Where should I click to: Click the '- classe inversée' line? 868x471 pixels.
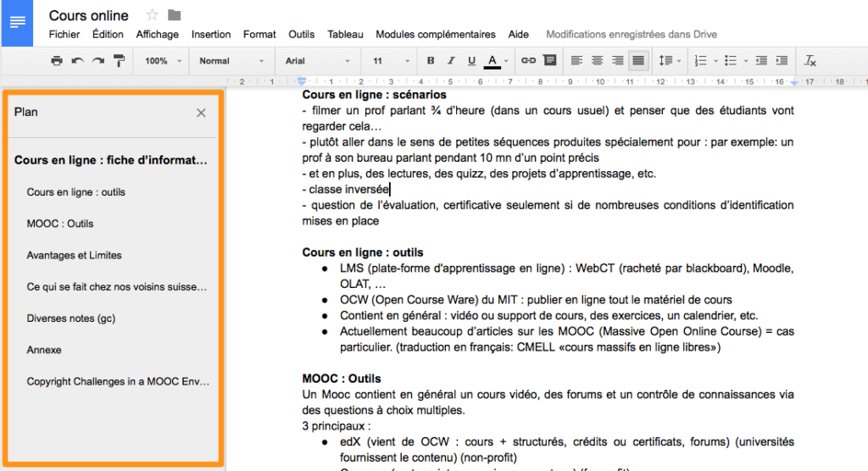pyautogui.click(x=346, y=189)
